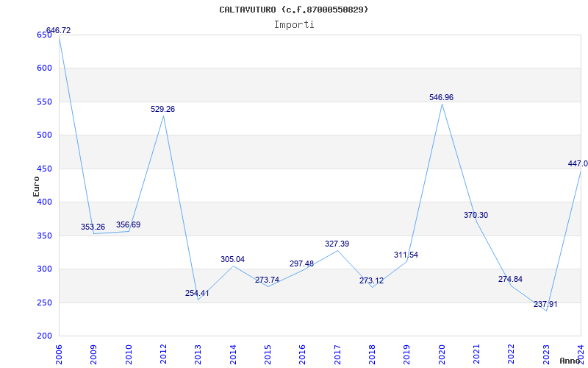588x368 pixels.
Task: Select the 550 y-axis tick label
Action: coord(44,102)
